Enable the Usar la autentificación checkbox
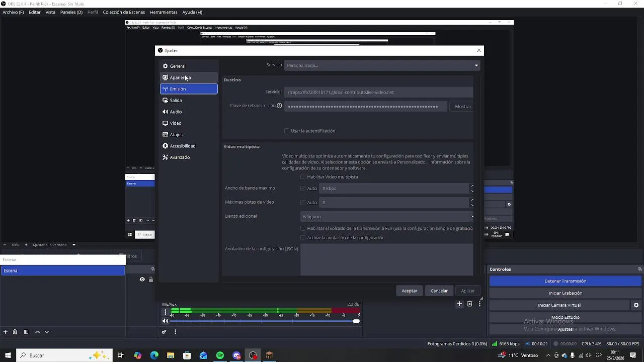Image resolution: width=644 pixels, height=362 pixels. click(287, 131)
